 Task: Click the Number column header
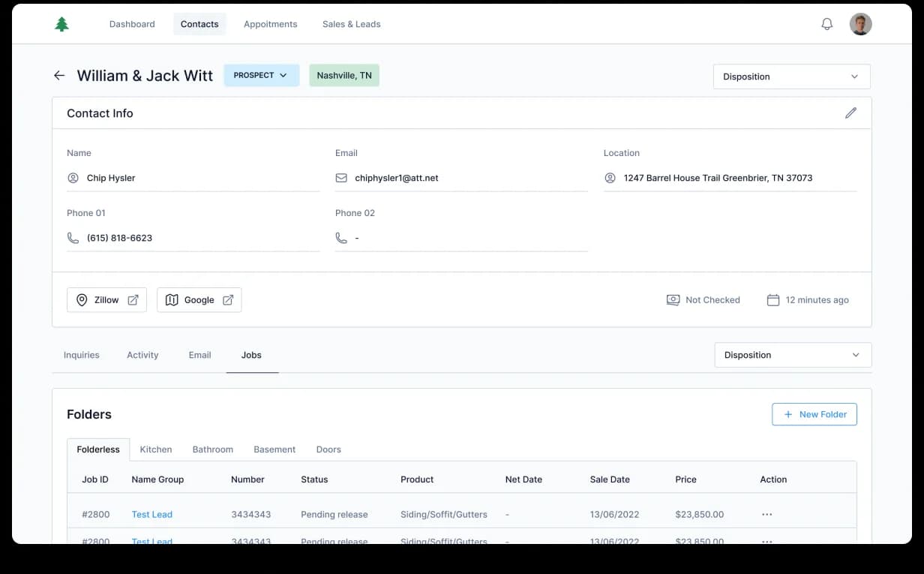click(247, 479)
